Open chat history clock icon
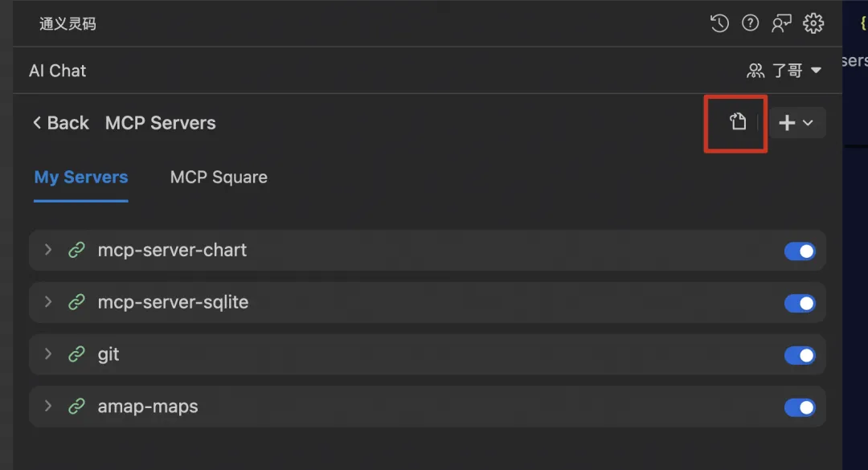This screenshot has height=470, width=868. click(719, 23)
